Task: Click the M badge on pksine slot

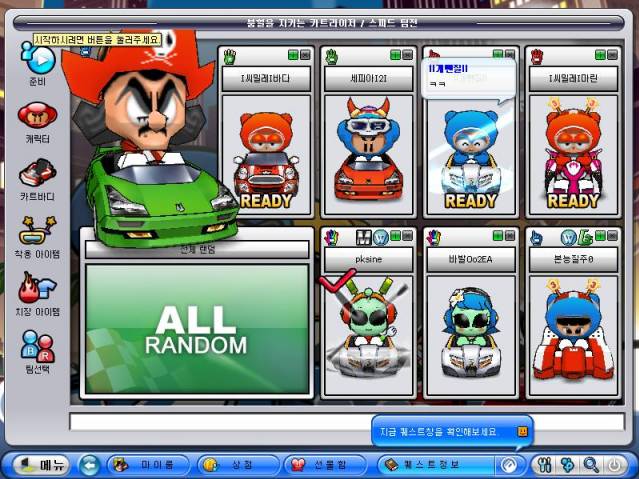Action: pyautogui.click(x=364, y=237)
